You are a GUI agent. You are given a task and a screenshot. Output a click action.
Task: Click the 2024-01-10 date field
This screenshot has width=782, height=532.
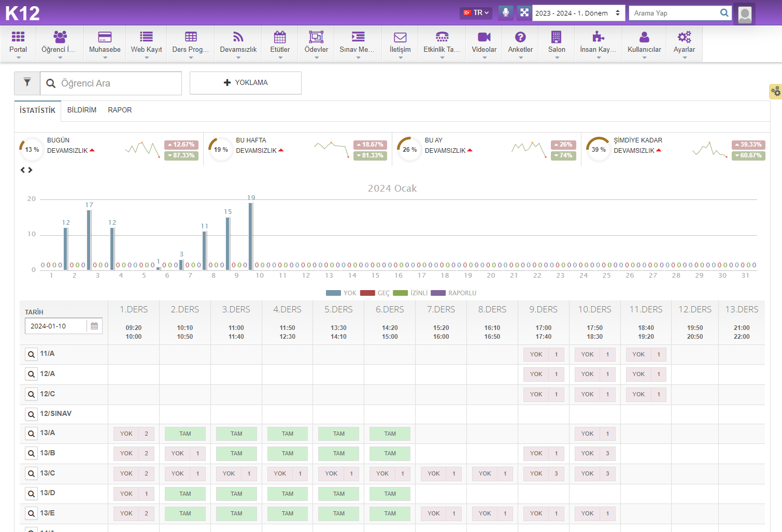point(56,326)
